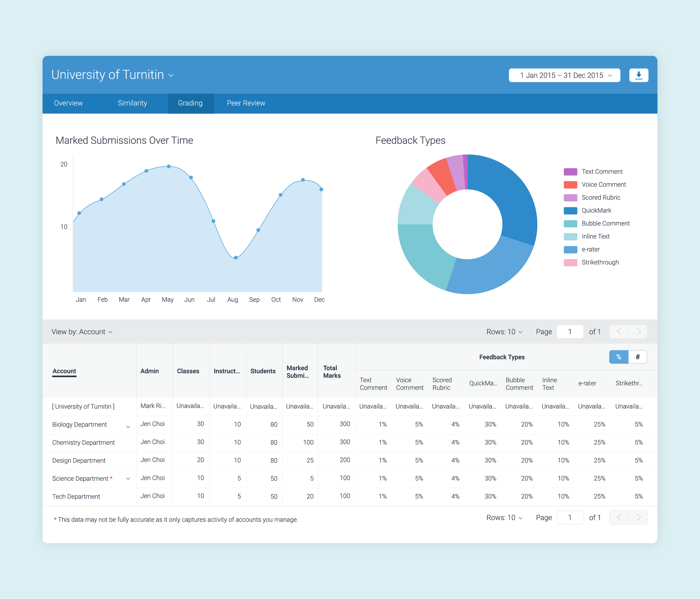This screenshot has height=599, width=700.
Task: Select the Tech Department account name
Action: (76, 496)
